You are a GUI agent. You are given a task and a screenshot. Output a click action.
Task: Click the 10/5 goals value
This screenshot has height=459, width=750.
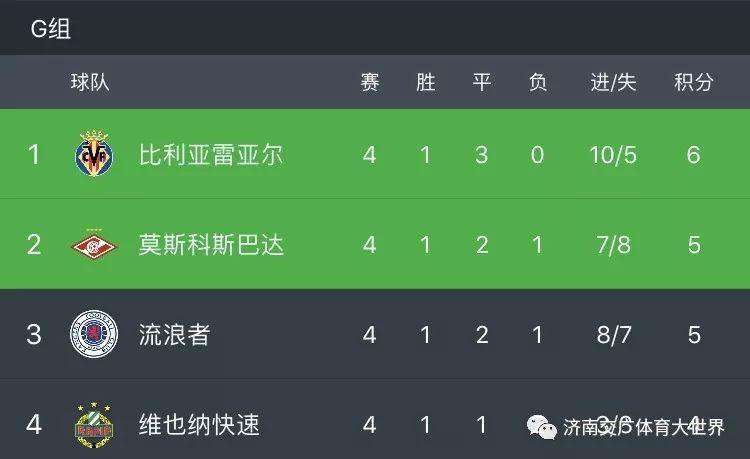click(x=613, y=155)
